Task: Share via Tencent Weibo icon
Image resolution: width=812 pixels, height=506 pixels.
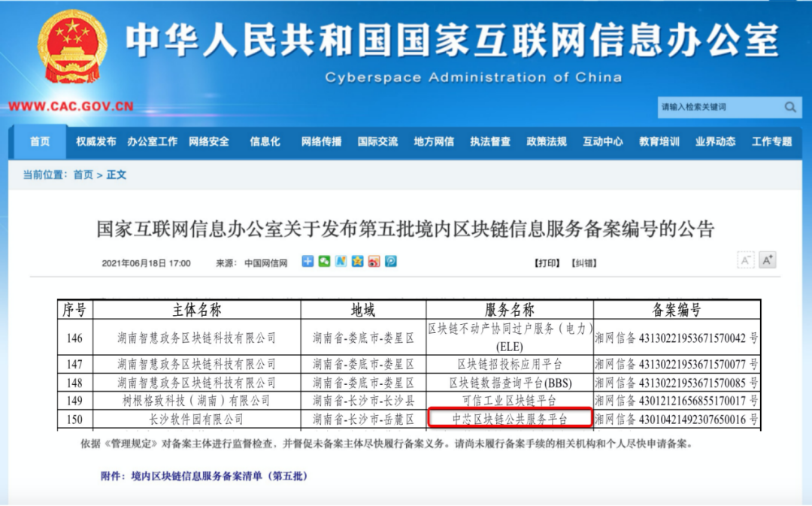Action: (390, 262)
